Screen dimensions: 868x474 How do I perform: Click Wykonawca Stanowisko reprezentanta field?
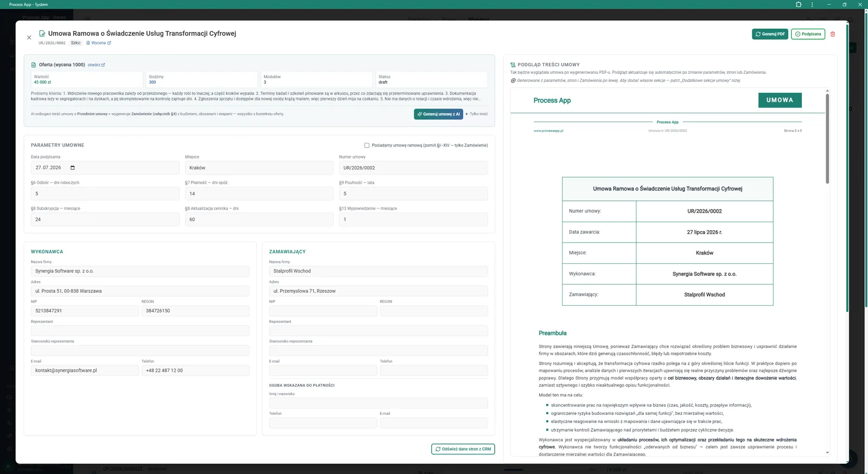point(140,351)
